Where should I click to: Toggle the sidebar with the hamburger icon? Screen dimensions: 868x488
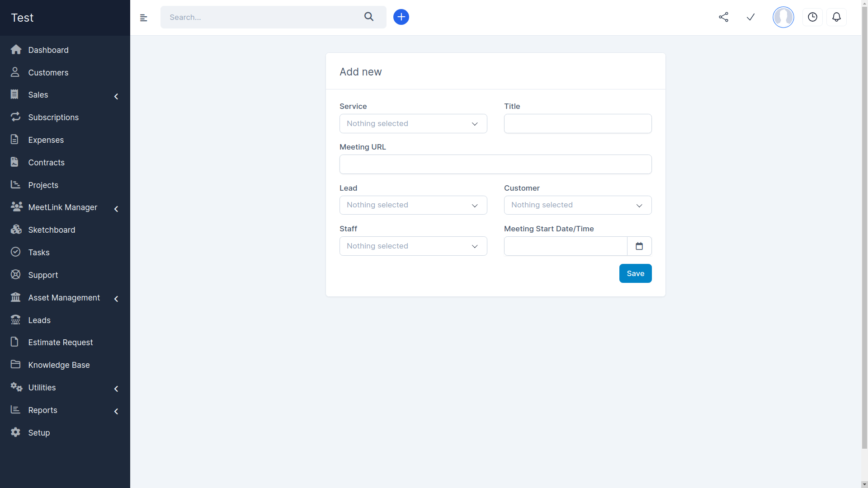point(143,18)
